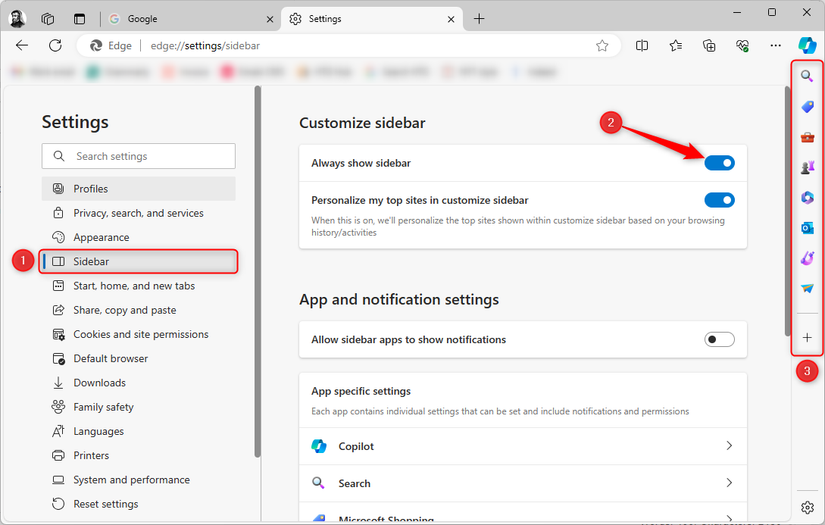Click the main content scrollbar
Viewport: 825px width, 525px height.
787,210
